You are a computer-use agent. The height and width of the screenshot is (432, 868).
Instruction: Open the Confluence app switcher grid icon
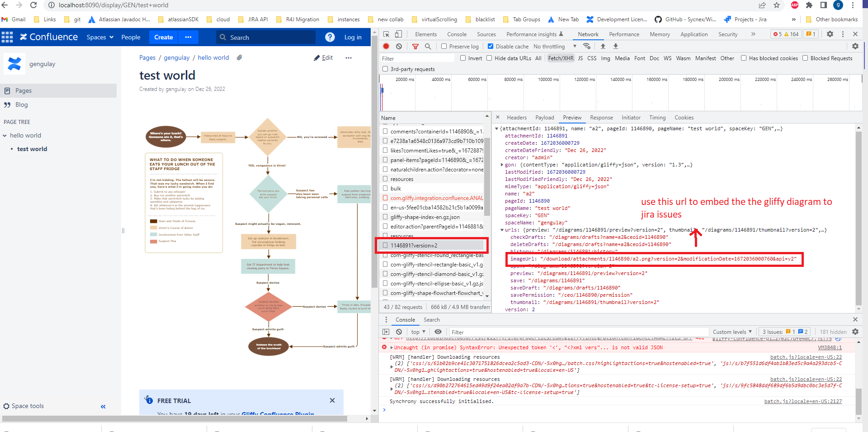point(7,37)
